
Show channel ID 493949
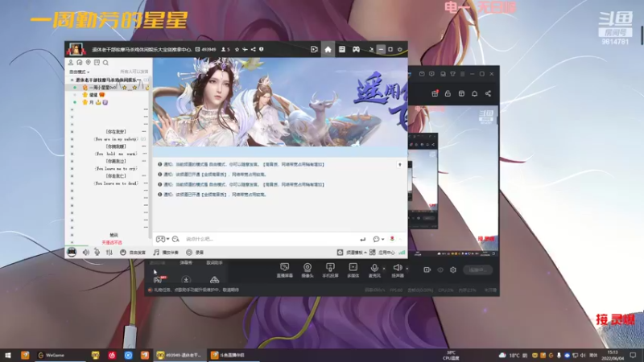206,49
